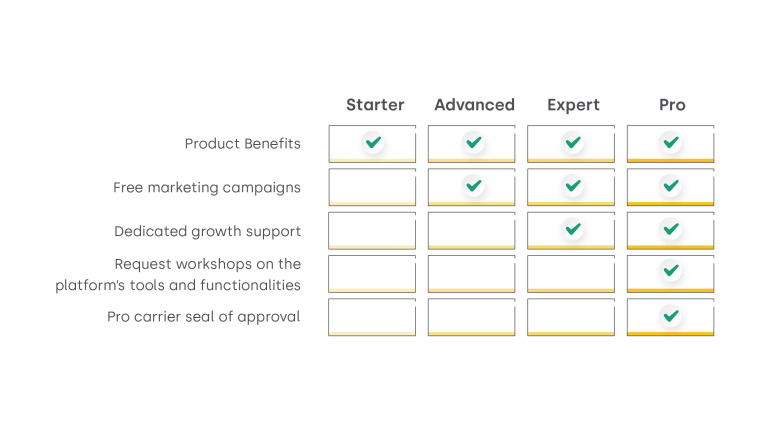Click Pro Dedicated growth support checkmark

[671, 229]
